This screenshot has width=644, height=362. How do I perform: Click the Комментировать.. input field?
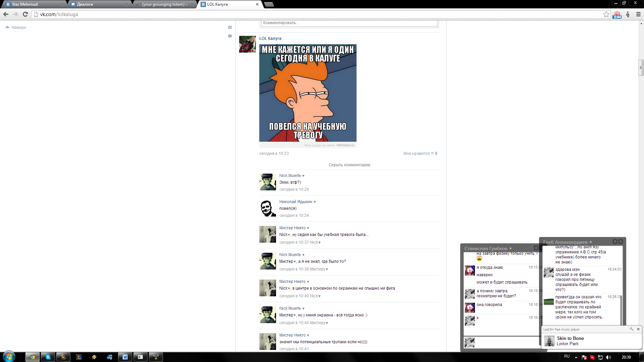coord(349,23)
